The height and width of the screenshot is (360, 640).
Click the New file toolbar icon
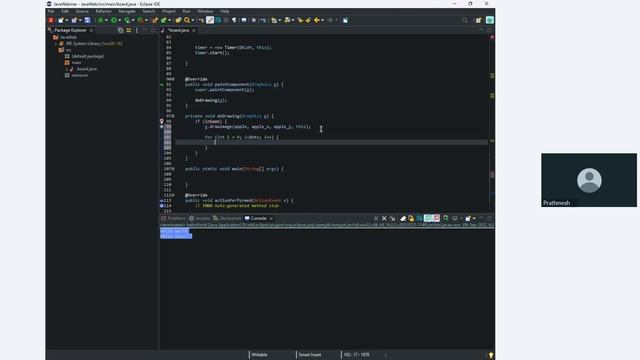click(61, 20)
